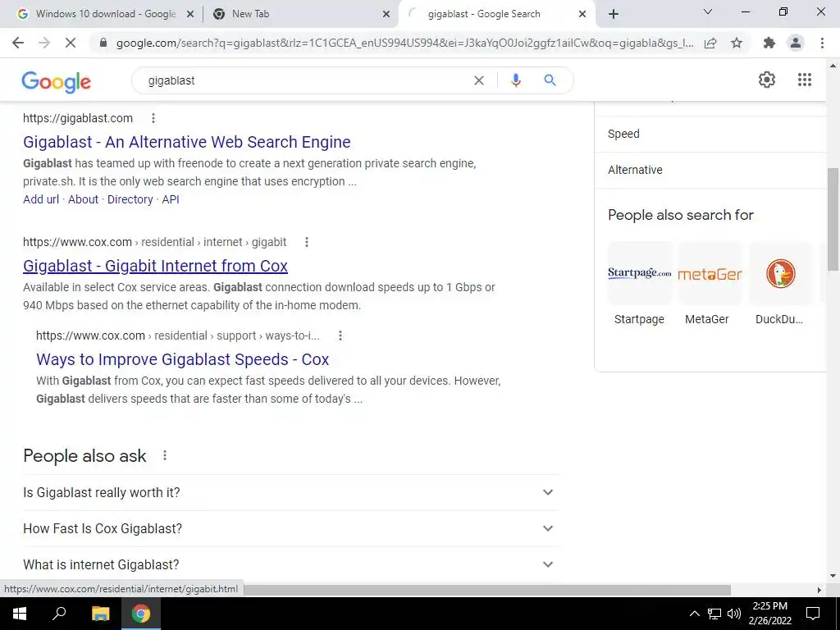The width and height of the screenshot is (840, 630).
Task: Click the Chrome taskbar icon
Action: tap(141, 614)
